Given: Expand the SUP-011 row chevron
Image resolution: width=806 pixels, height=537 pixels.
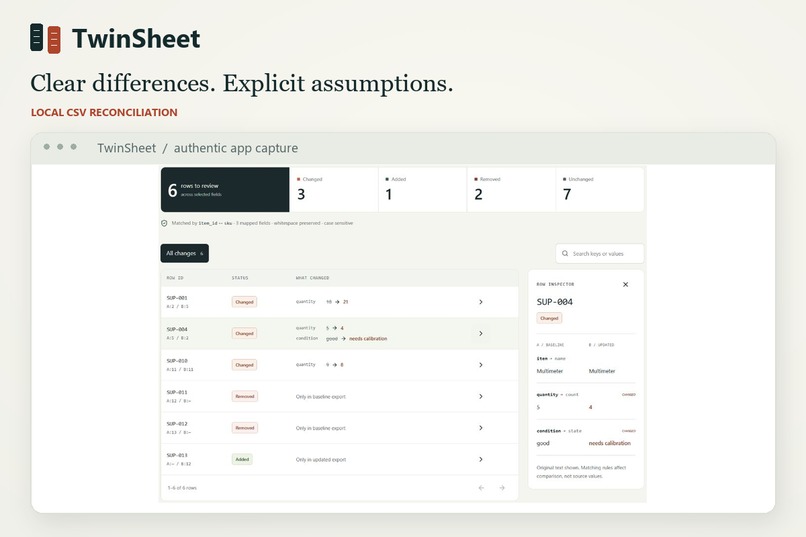Looking at the screenshot, I should tap(481, 396).
